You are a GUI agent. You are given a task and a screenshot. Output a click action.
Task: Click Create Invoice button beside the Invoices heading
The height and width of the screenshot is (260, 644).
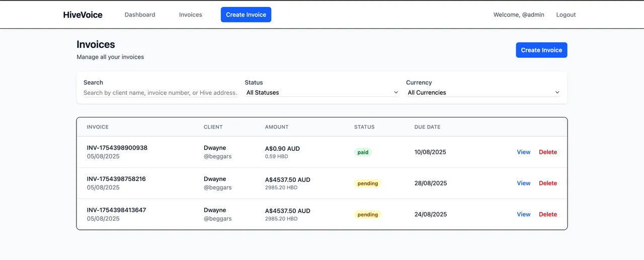coord(541,50)
